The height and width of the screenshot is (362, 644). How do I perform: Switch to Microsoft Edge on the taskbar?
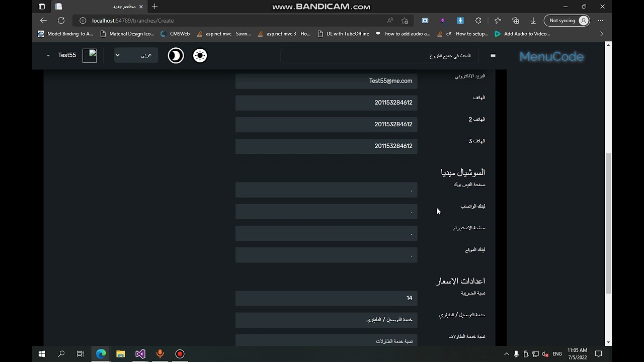101,354
